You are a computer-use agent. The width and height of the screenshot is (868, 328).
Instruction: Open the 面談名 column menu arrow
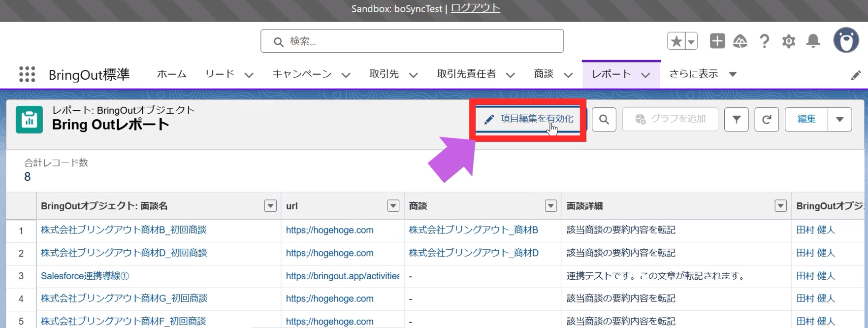(270, 206)
